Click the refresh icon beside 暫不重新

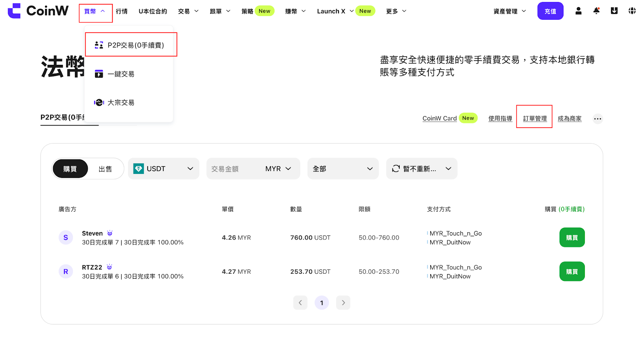396,169
